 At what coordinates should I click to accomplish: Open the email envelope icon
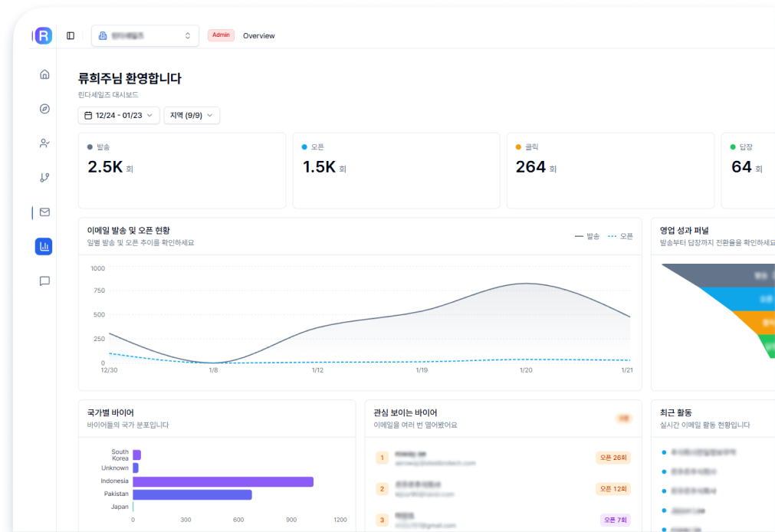click(44, 212)
